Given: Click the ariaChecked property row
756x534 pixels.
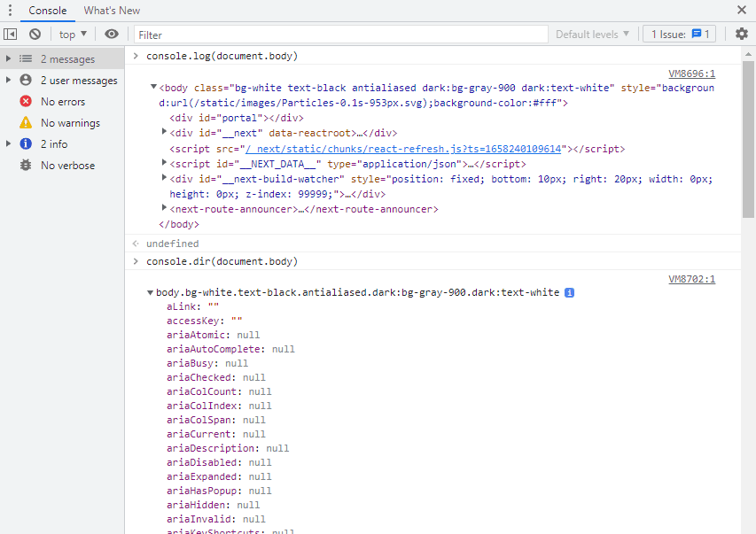Looking at the screenshot, I should point(216,377).
